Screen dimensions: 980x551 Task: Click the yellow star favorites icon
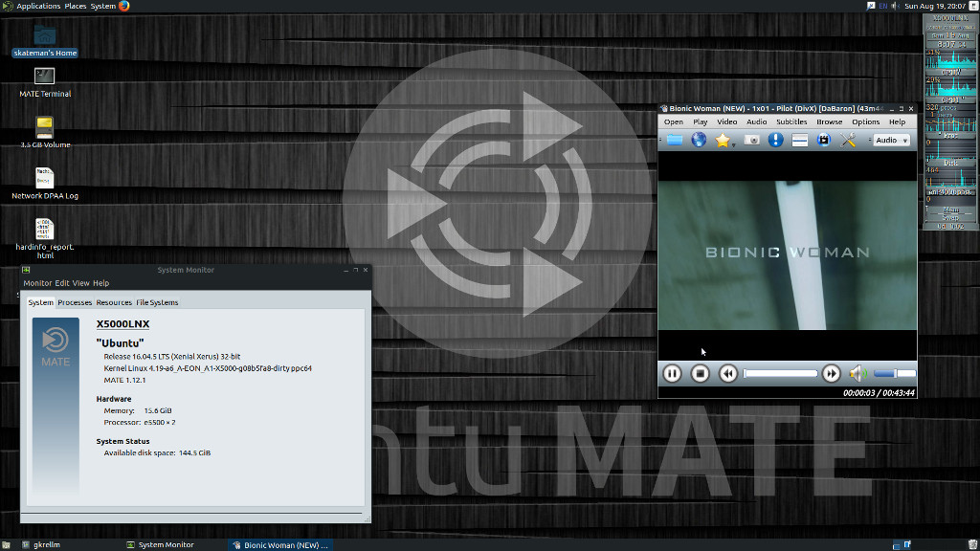(723, 140)
